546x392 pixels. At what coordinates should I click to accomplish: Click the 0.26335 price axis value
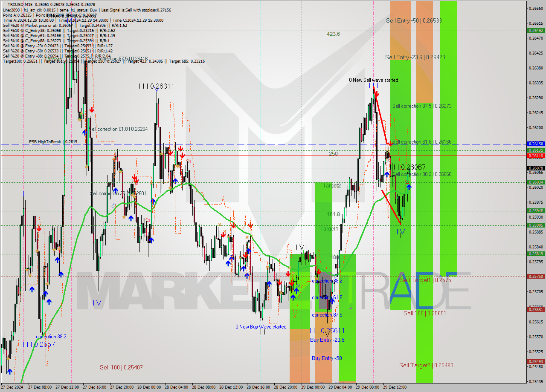point(536,83)
